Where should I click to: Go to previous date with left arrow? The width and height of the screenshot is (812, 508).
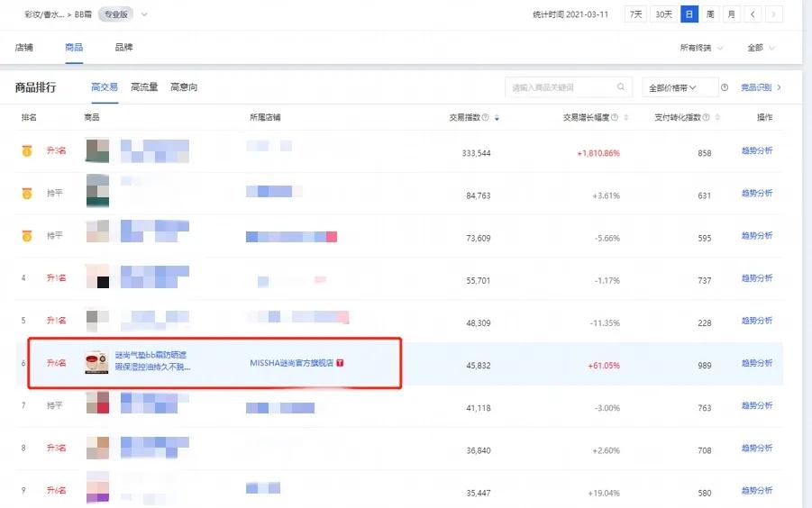tap(753, 14)
